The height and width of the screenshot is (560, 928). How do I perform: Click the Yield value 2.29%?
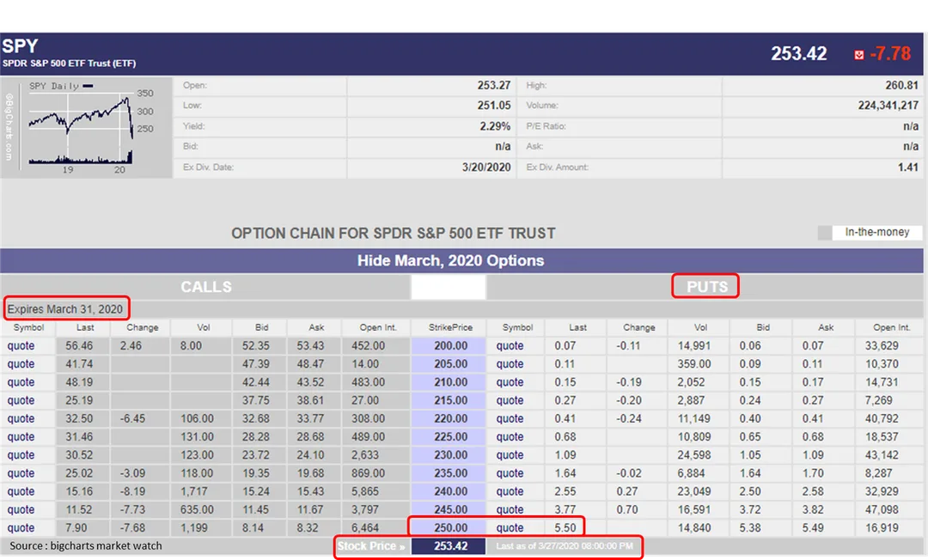pyautogui.click(x=495, y=126)
